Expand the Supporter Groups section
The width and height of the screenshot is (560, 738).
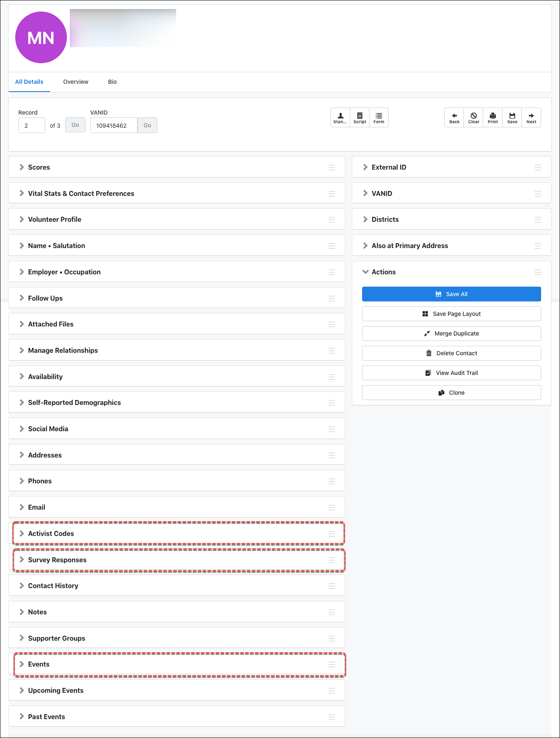(x=22, y=638)
